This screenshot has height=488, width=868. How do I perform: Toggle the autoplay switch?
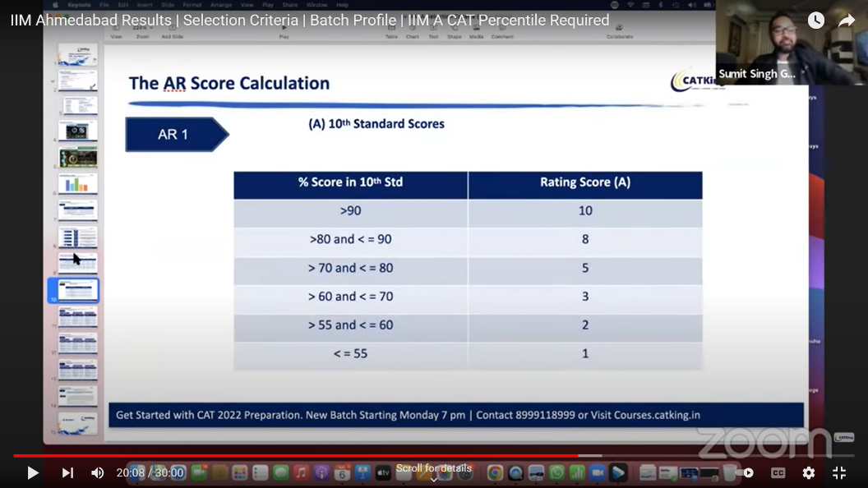point(743,472)
